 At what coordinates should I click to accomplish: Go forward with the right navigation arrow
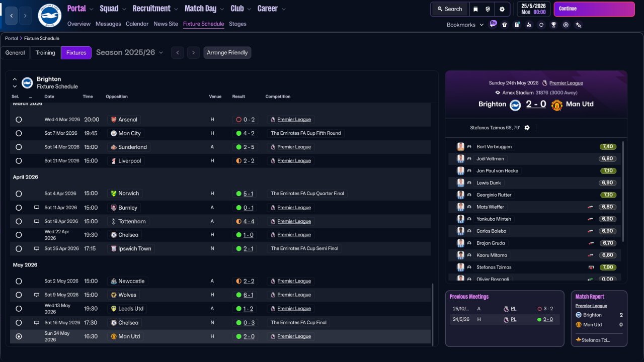click(26, 16)
